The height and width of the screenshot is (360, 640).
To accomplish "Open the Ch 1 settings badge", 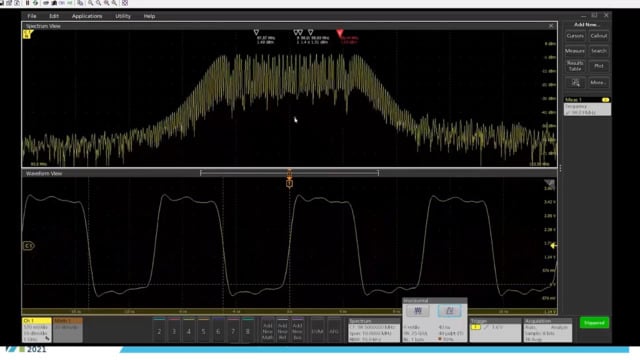I will (36, 330).
